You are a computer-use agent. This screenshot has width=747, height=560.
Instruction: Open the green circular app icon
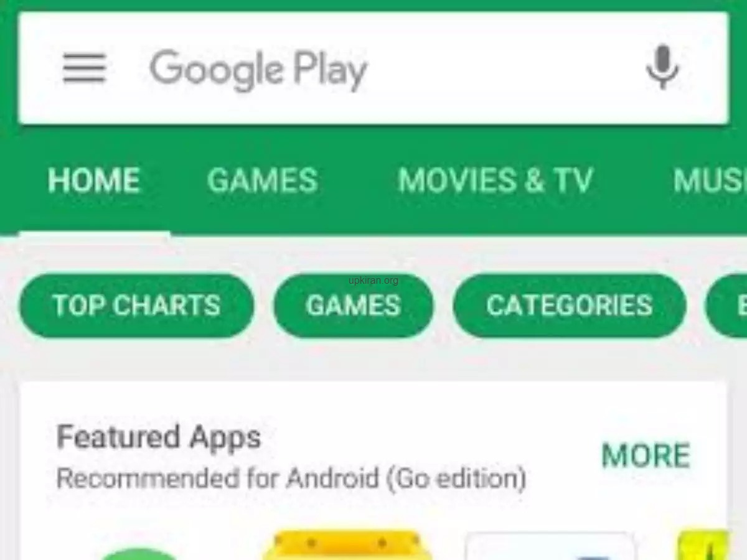click(x=140, y=553)
